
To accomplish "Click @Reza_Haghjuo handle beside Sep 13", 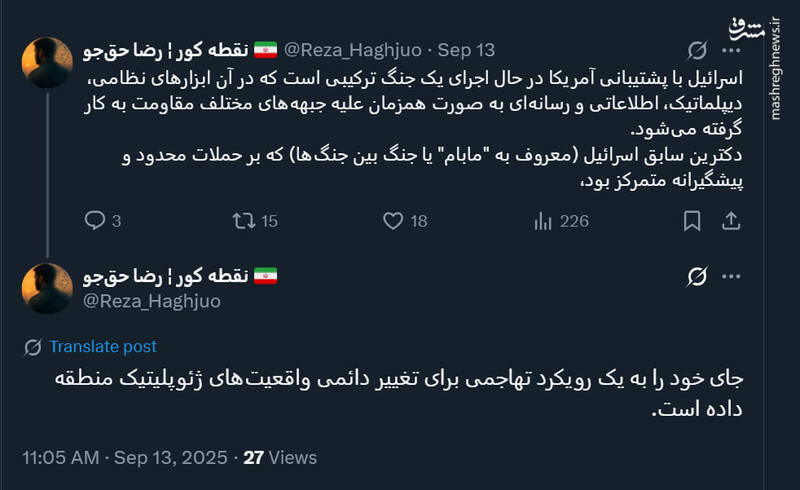I will [354, 49].
